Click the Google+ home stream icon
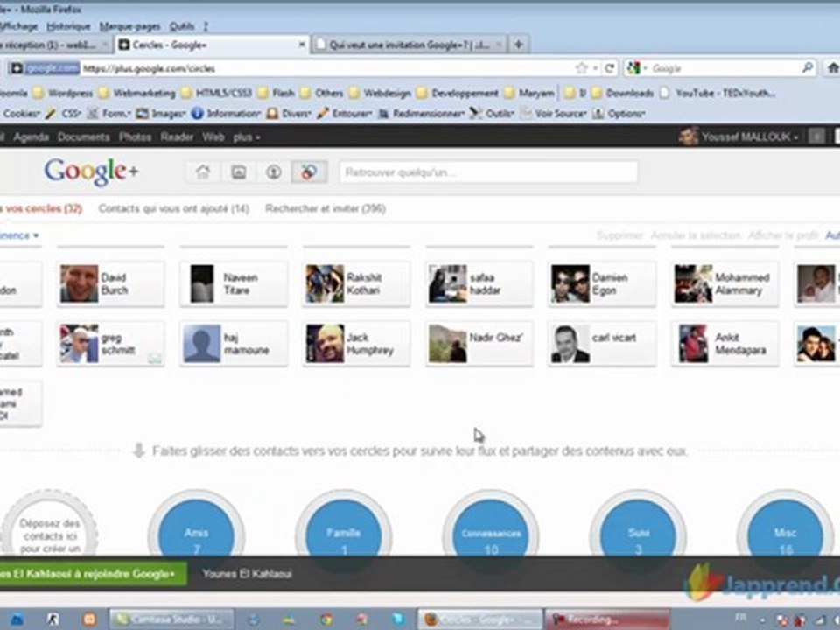This screenshot has width=840, height=630. click(202, 172)
